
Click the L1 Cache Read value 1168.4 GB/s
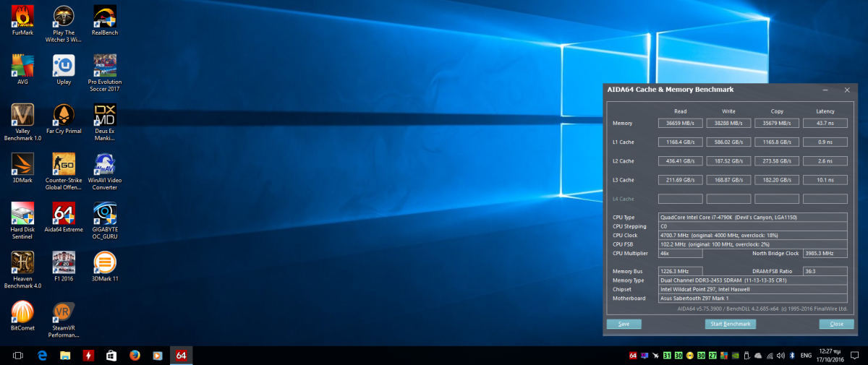680,142
